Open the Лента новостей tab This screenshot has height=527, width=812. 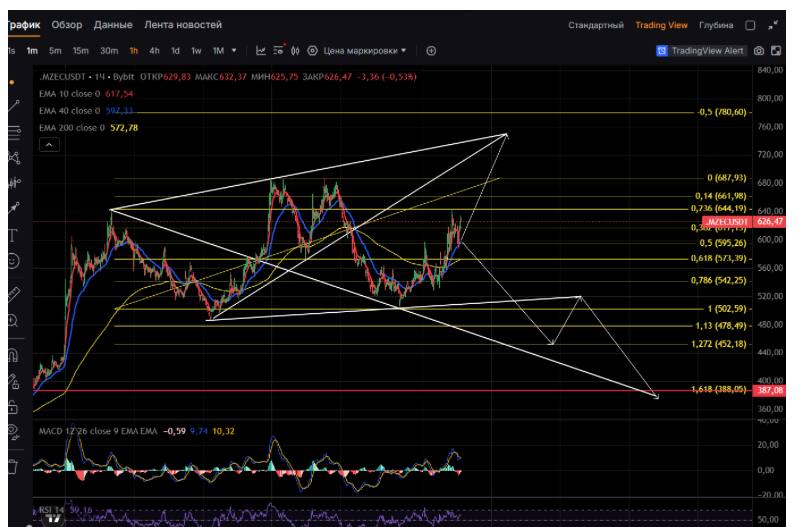pos(183,25)
